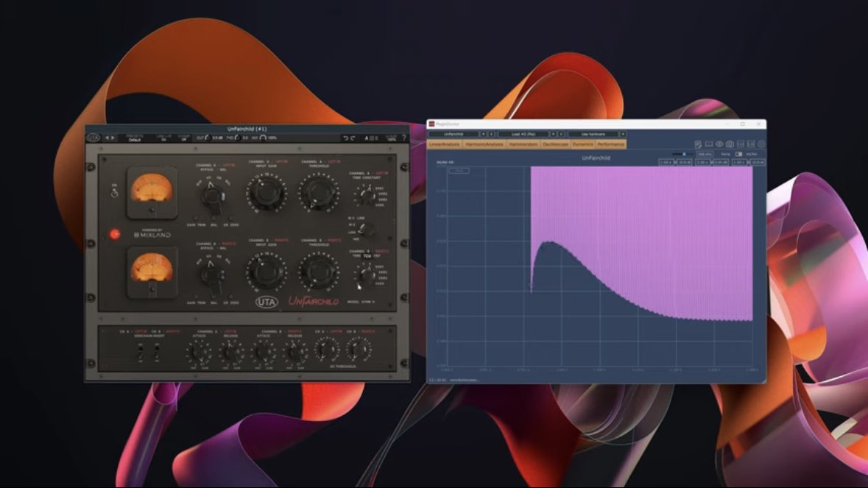This screenshot has width=868, height=488.
Task: Click Channel B Time Constant selector
Action: 366,275
